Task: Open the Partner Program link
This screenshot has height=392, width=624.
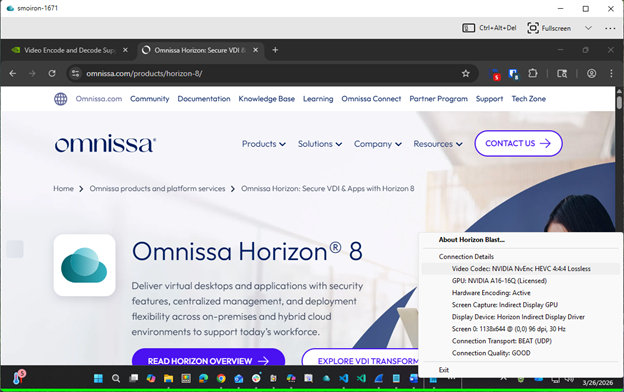Action: [439, 99]
